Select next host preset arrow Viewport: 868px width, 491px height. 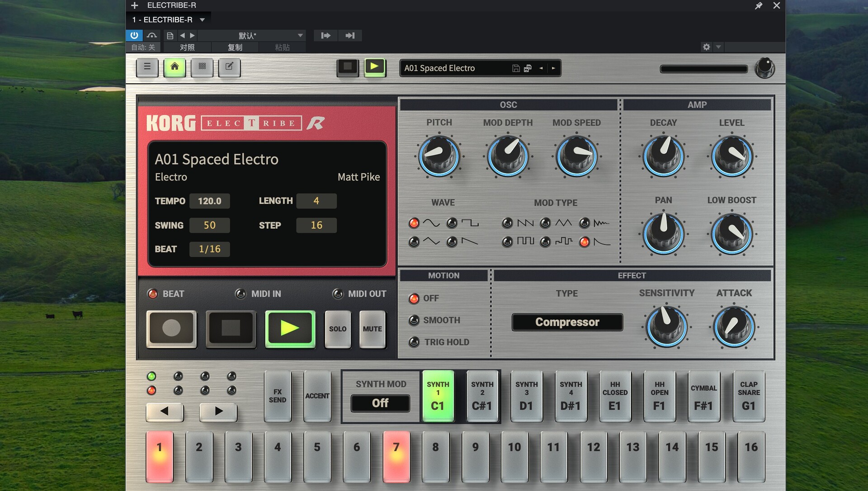coord(193,35)
